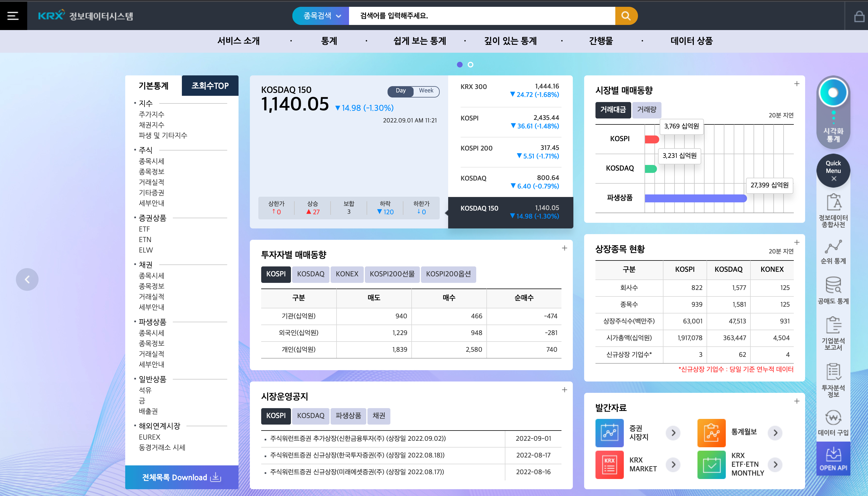Open the 배출권 link under 일반상품
Image resolution: width=868 pixels, height=496 pixels.
click(148, 411)
